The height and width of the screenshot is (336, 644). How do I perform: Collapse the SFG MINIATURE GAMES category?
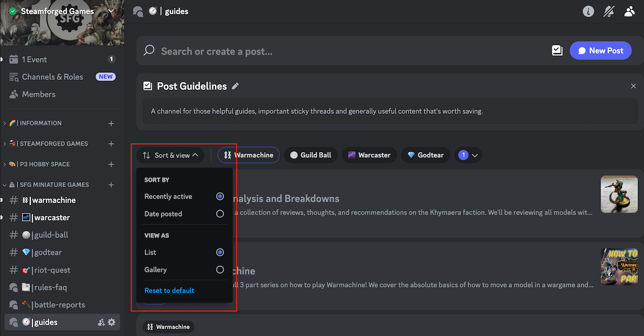(46, 185)
